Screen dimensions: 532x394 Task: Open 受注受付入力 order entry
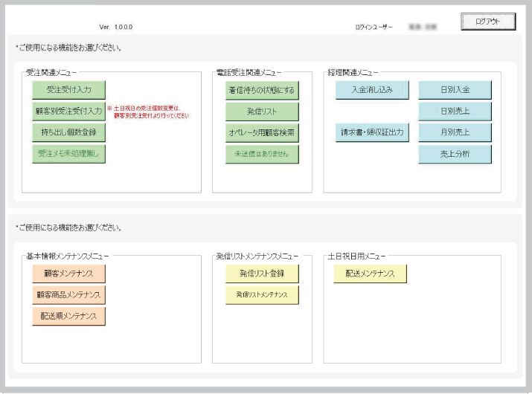click(68, 90)
